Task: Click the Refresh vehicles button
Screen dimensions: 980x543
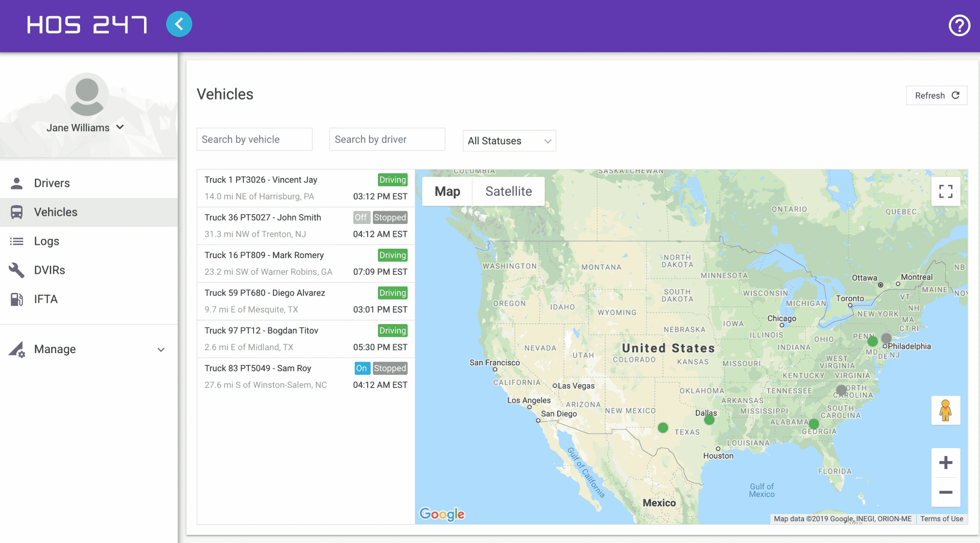Action: click(937, 95)
